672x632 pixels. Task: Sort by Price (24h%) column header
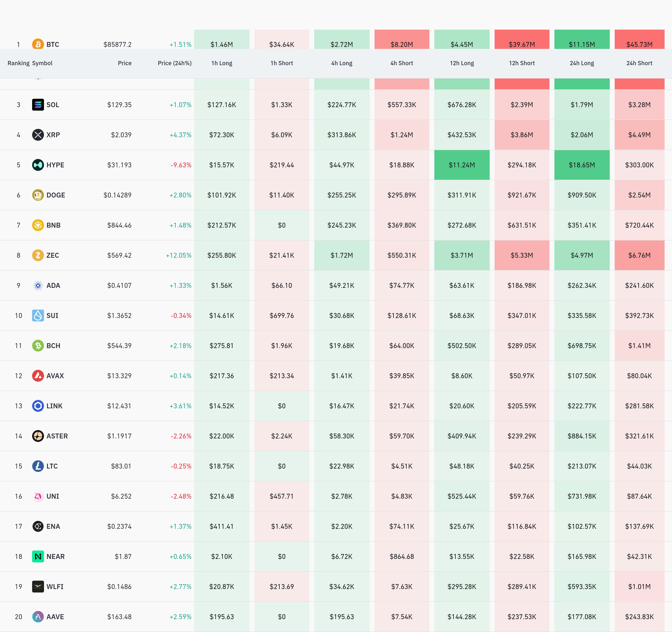[x=174, y=63]
